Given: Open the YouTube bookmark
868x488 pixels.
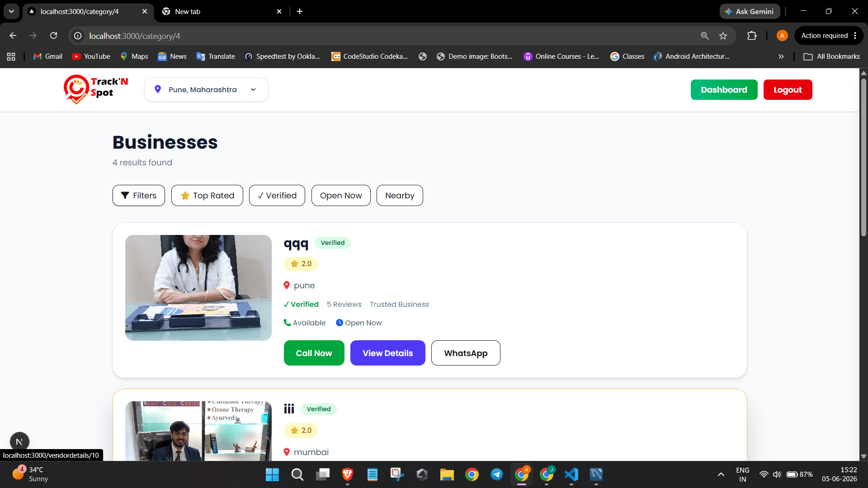Looking at the screenshot, I should coord(91,56).
